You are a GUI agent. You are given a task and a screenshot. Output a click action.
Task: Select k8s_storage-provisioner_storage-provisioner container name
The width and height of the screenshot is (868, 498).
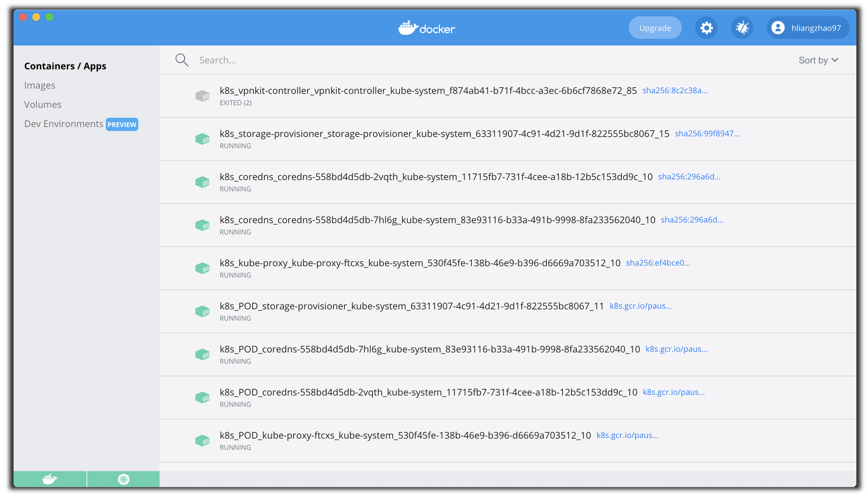(444, 133)
